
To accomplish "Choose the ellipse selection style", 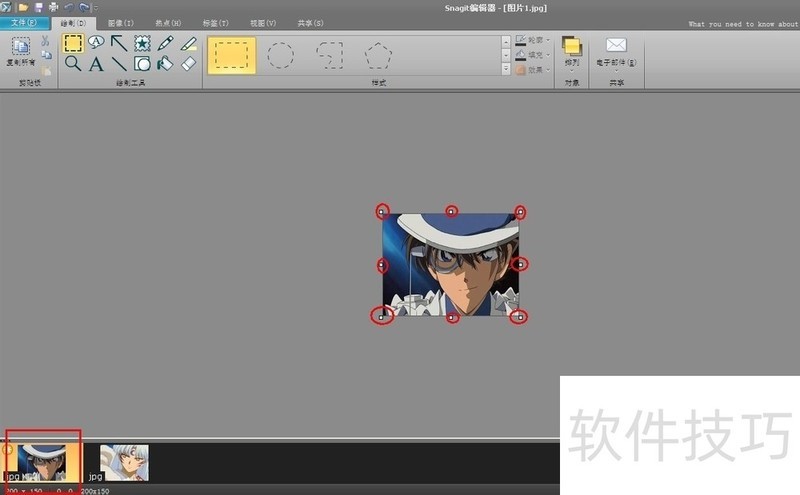I will (281, 55).
